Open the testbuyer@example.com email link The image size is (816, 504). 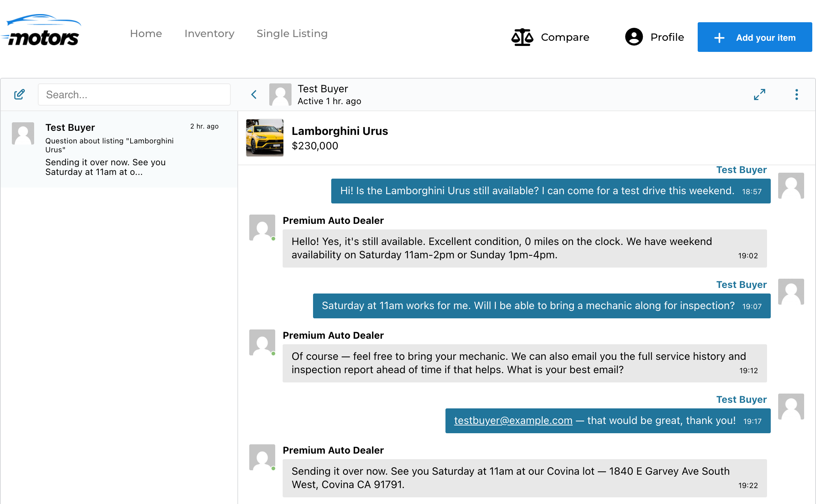pos(513,421)
